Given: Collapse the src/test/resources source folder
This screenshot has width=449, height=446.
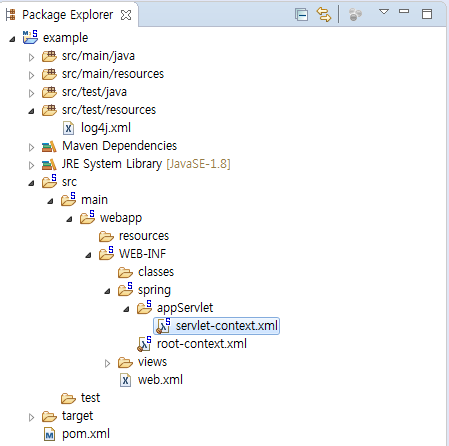Looking at the screenshot, I should point(31,111).
